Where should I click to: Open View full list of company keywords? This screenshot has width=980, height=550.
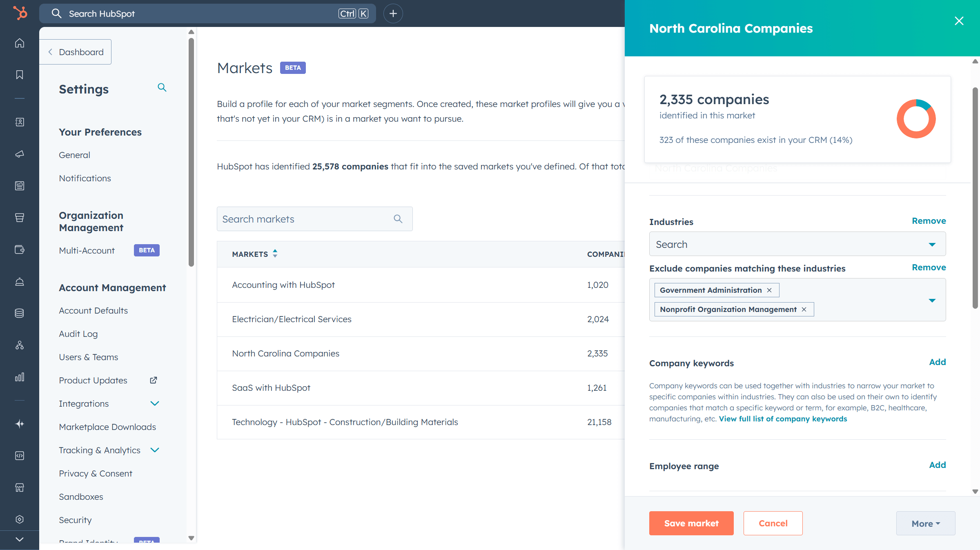783,419
